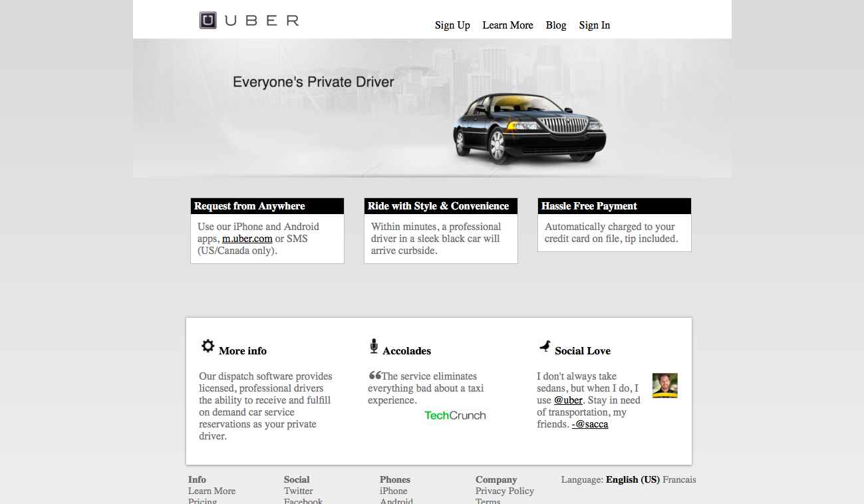The image size is (864, 504).
Task: Click the Phones footer heading
Action: click(x=395, y=479)
